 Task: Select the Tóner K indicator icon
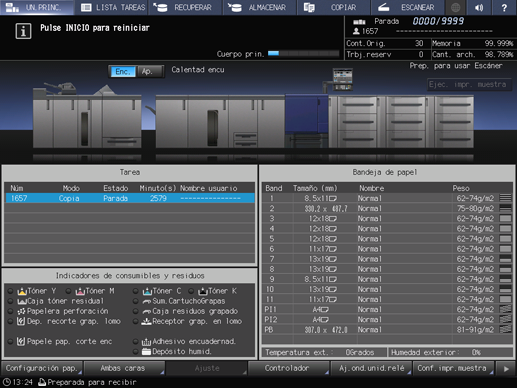click(x=203, y=291)
